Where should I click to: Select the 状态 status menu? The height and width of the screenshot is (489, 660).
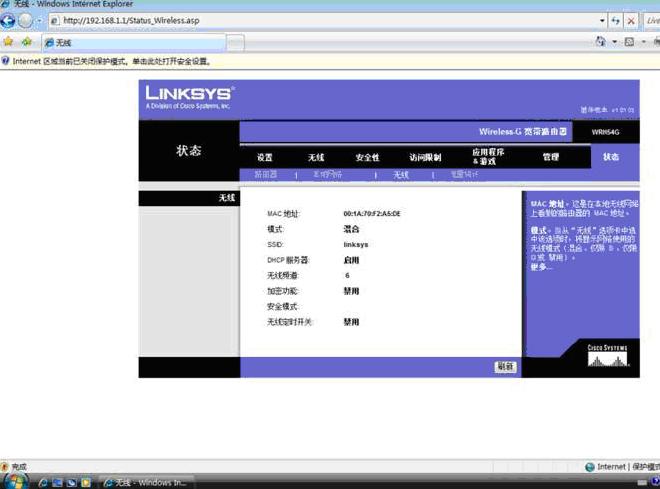point(611,157)
